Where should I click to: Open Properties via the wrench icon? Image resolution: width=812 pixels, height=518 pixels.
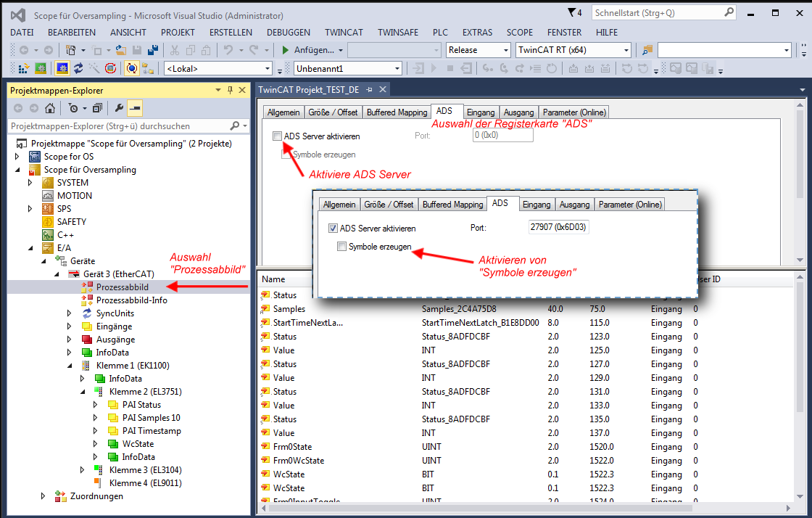(119, 108)
